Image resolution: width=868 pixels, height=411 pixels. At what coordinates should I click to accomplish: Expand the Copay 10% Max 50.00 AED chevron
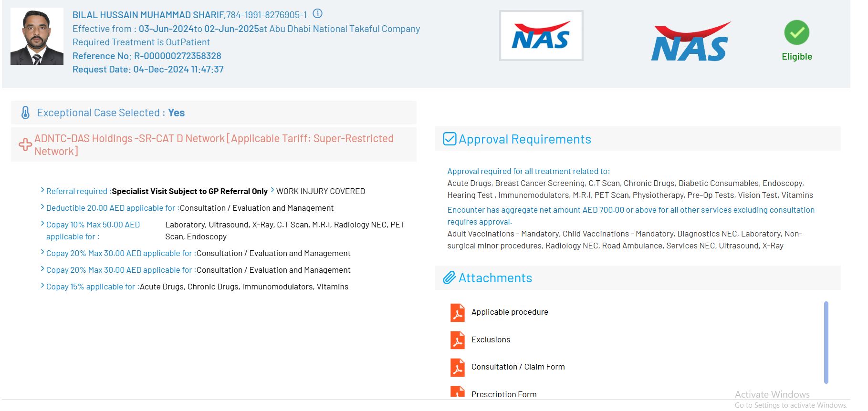pos(42,224)
